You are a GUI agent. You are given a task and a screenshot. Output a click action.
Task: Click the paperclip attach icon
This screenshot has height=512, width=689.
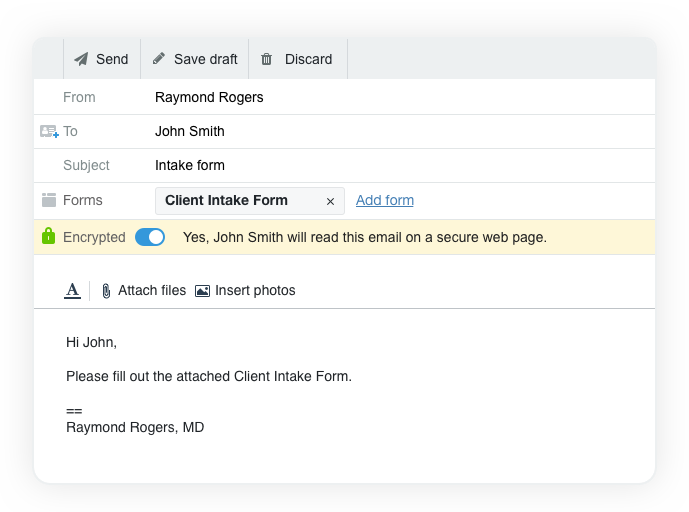point(106,290)
